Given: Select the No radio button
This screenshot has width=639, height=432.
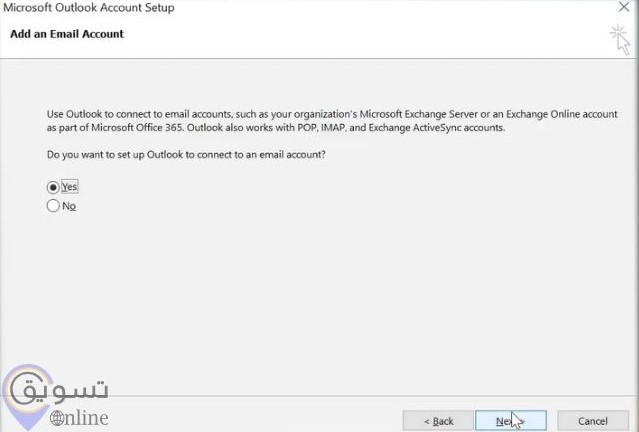Looking at the screenshot, I should point(53,205).
